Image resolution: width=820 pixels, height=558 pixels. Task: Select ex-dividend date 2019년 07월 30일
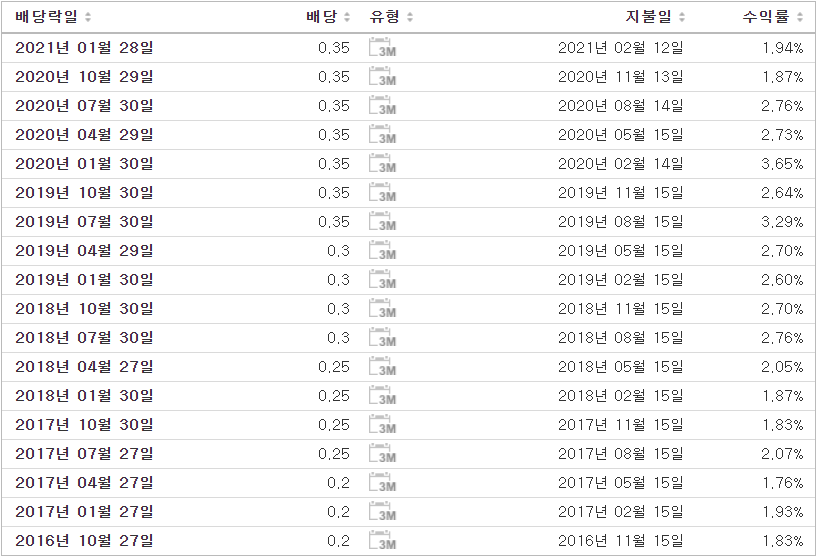click(x=84, y=222)
